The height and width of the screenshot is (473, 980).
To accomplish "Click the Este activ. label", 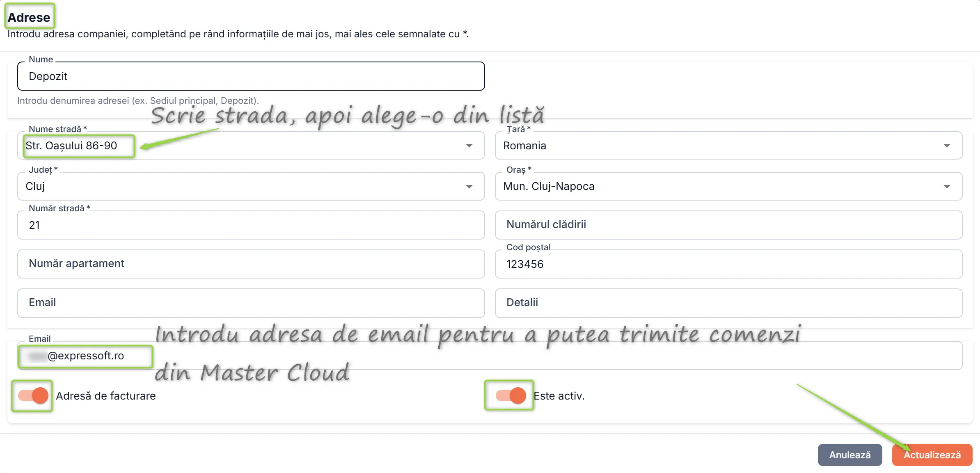I will [559, 396].
